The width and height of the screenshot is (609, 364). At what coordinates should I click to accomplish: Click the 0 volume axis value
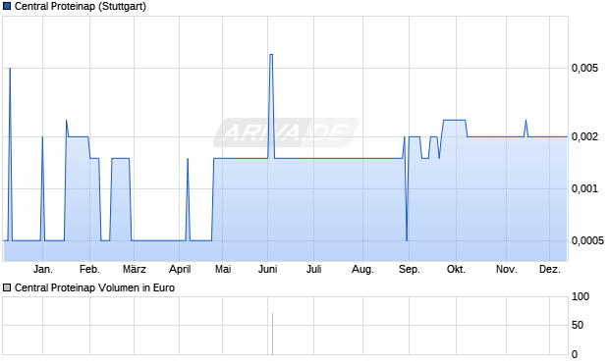coord(575,354)
